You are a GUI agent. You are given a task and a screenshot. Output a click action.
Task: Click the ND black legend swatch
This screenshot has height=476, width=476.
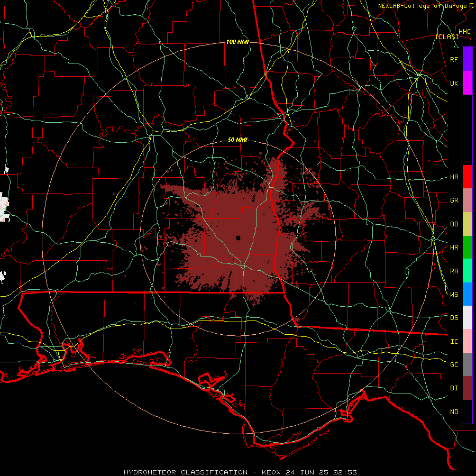(467, 411)
